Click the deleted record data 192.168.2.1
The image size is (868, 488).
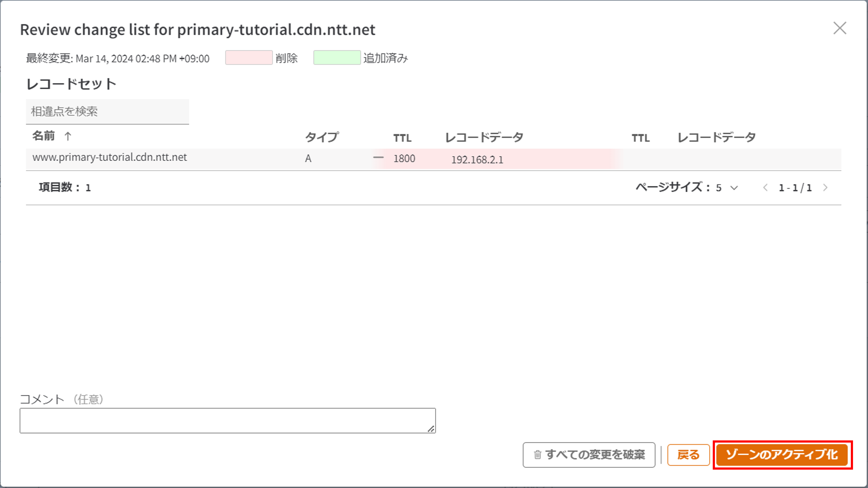pos(477,160)
